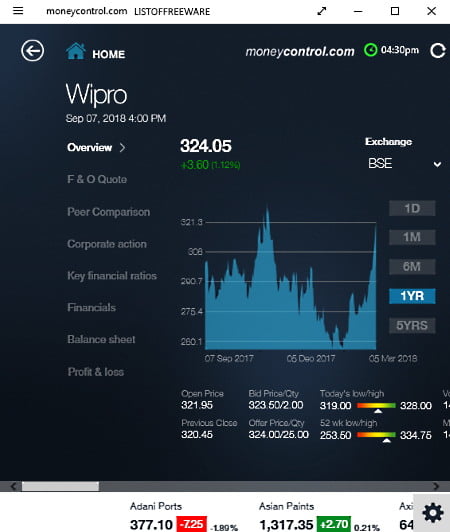The width and height of the screenshot is (450, 532).
Task: Open Profit & loss
Action: coord(96,372)
